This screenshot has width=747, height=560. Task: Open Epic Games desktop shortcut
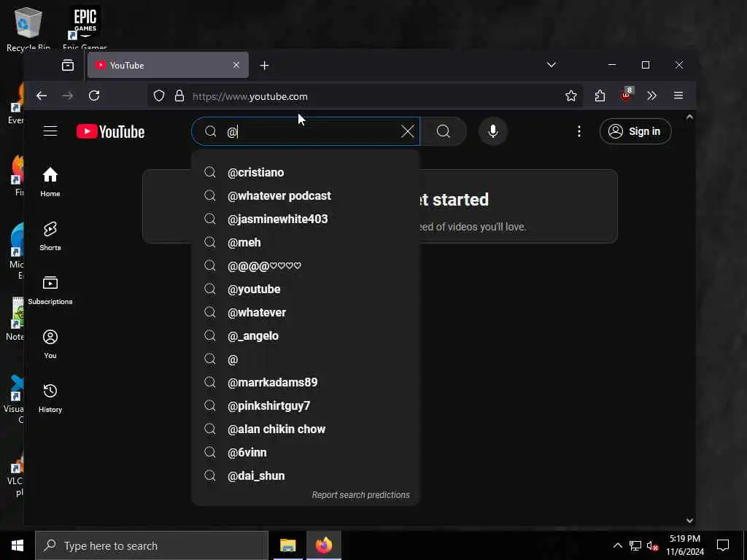pos(85,28)
